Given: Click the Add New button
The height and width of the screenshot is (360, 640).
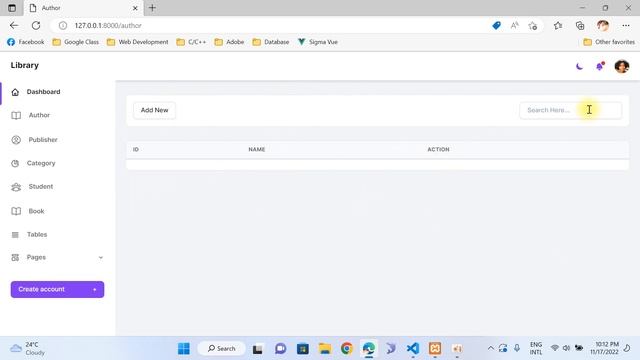Looking at the screenshot, I should click(x=154, y=110).
